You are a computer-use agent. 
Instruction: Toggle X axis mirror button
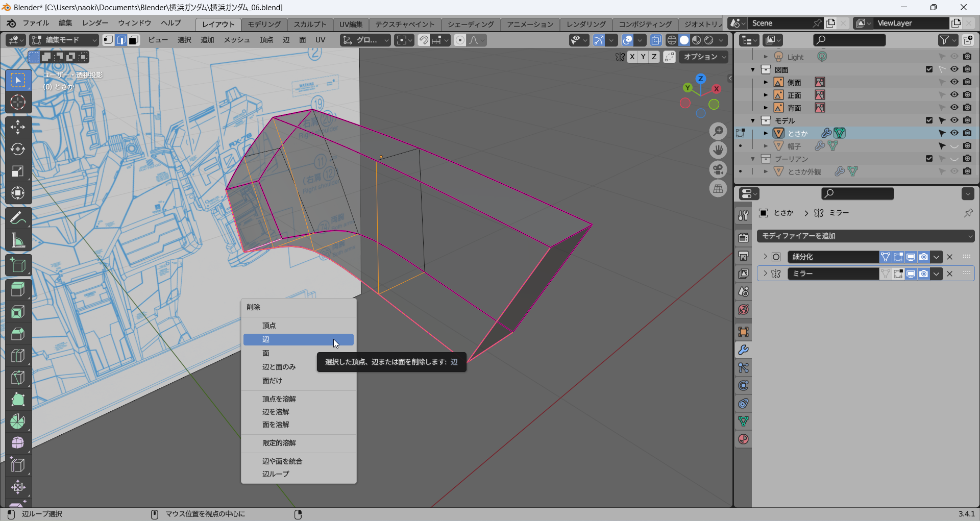[632, 57]
